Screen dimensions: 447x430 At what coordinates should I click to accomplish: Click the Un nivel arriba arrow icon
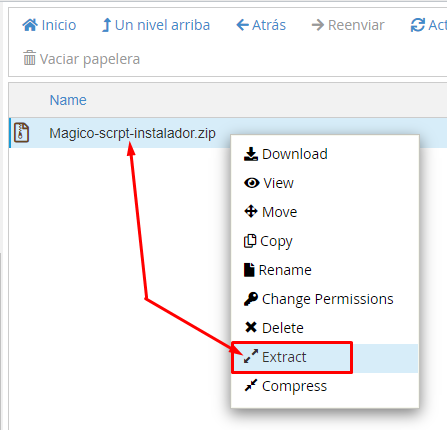[106, 25]
